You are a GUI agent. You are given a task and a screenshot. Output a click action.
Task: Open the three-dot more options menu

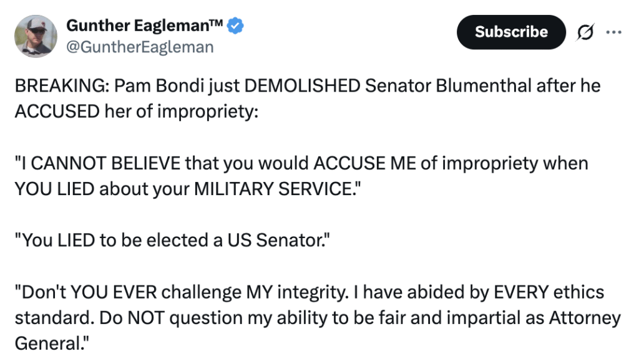tap(614, 32)
